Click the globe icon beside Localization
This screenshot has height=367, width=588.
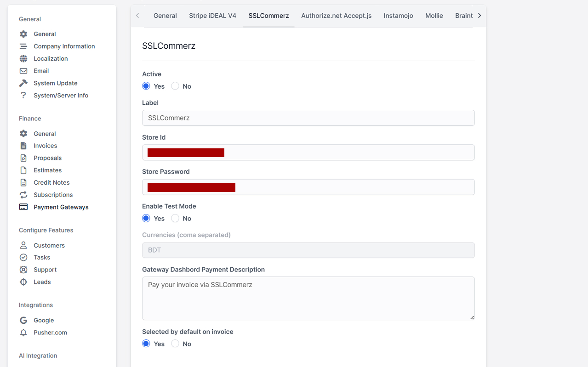pos(23,59)
